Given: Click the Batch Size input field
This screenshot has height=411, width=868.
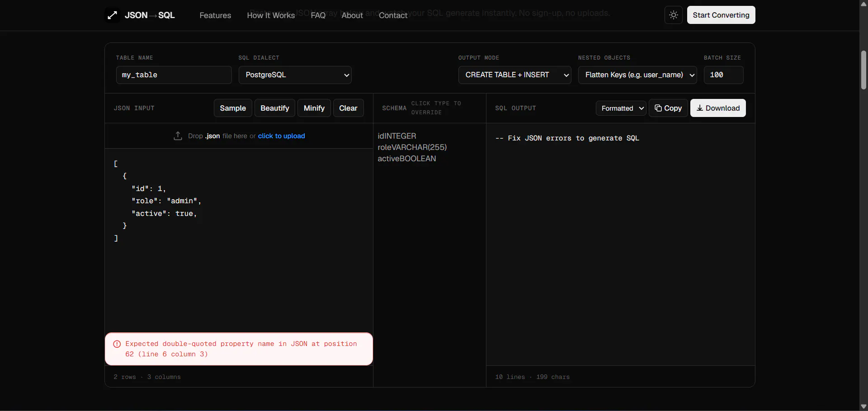Looking at the screenshot, I should click(723, 75).
